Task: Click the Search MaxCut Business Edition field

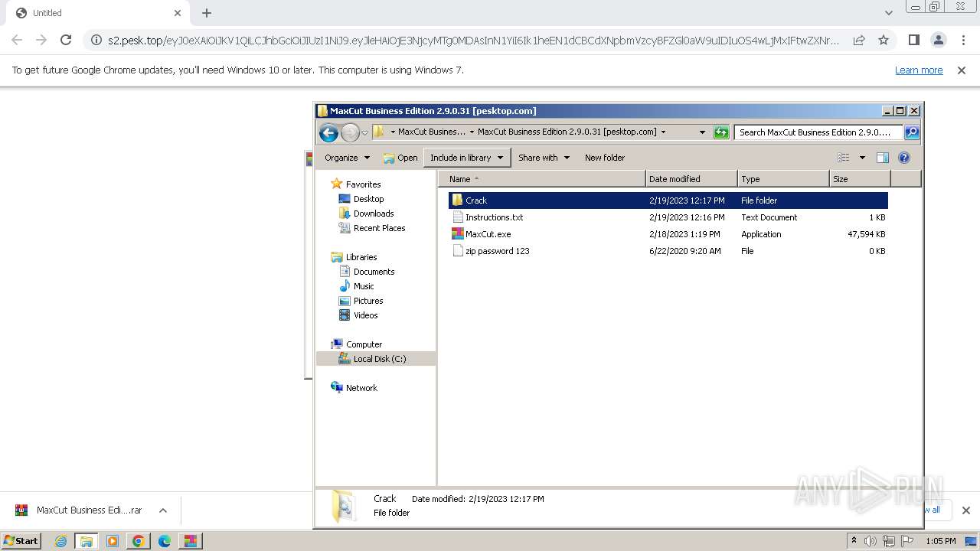Action: tap(818, 132)
